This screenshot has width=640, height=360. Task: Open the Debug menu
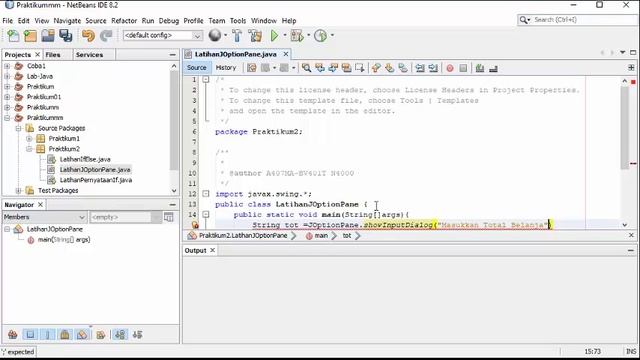[169, 20]
